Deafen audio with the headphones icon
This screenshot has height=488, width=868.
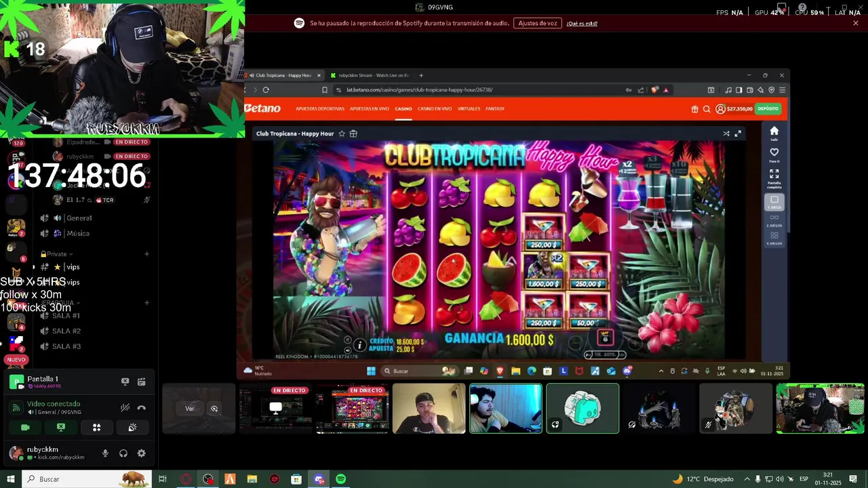[123, 453]
